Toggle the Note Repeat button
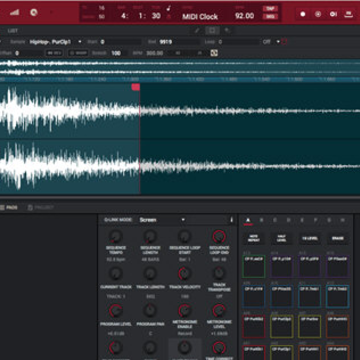 254,238
